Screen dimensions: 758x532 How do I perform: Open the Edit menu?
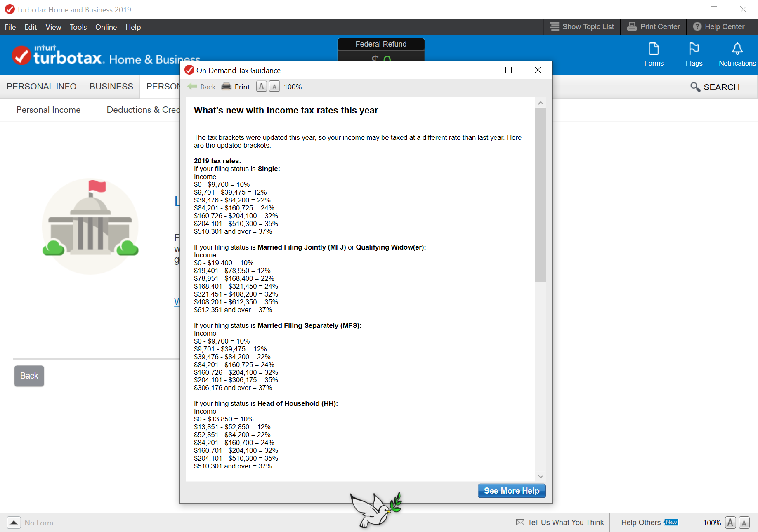[31, 27]
